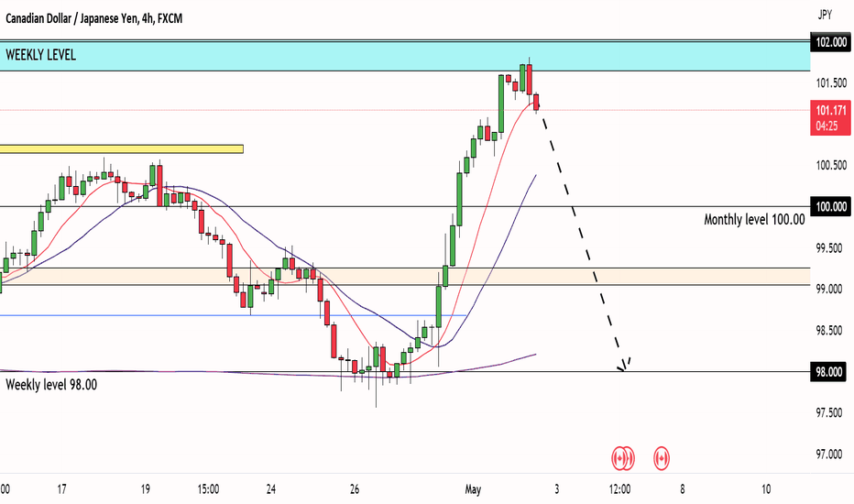Click the Monthly level 100.00 label
Screen dimensions: 854x504
754,220
